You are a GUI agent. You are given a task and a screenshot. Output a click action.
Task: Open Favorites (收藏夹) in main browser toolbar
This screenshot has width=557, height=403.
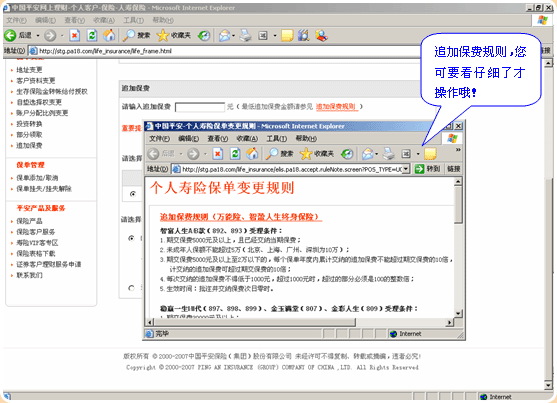coord(174,35)
